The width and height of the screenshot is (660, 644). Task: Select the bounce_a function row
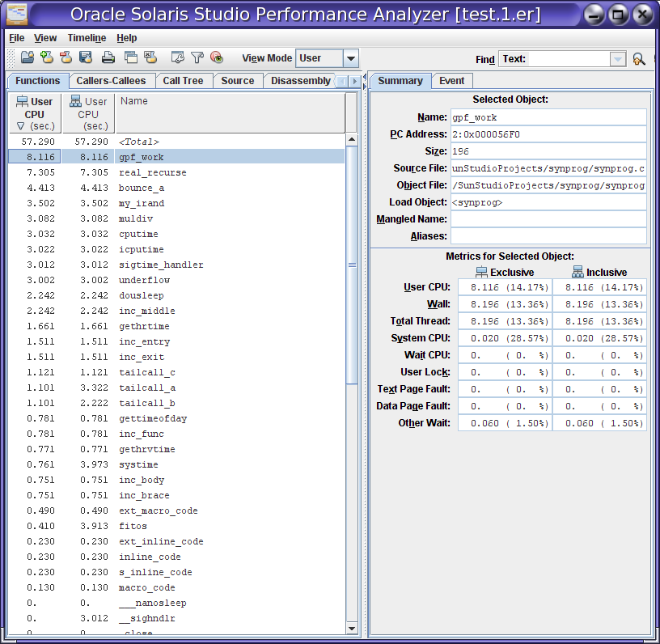[176, 188]
